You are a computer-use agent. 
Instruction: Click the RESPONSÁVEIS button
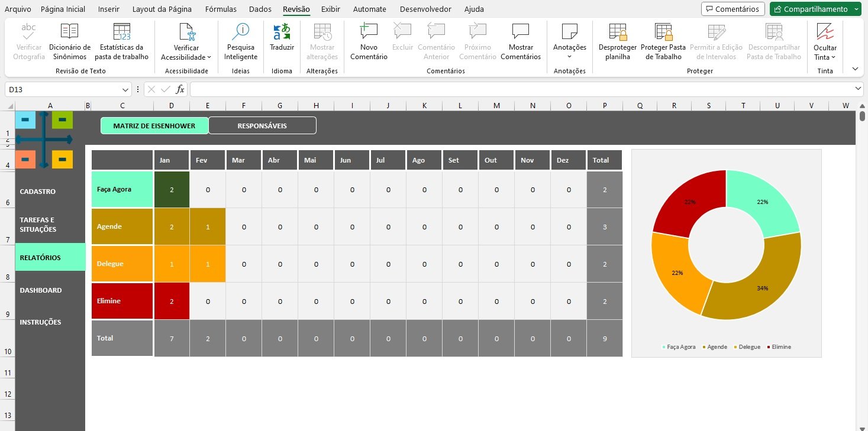pyautogui.click(x=262, y=125)
